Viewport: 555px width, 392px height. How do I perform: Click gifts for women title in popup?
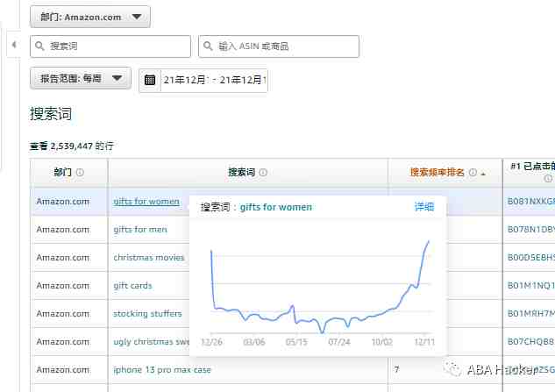point(275,207)
